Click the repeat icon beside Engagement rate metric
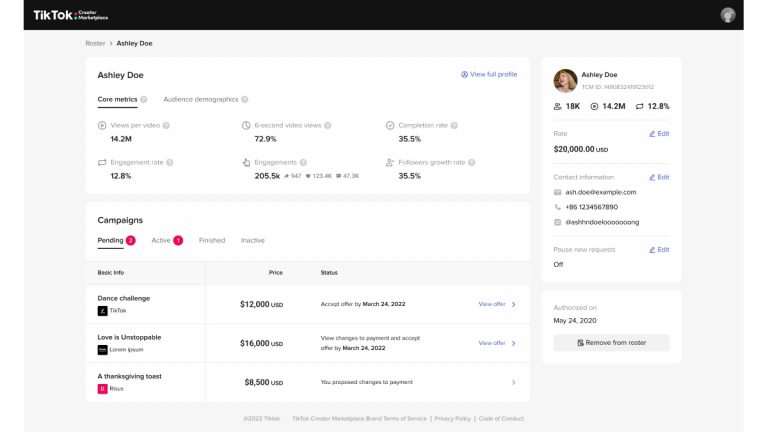Image resolution: width=768 pixels, height=432 pixels. click(x=102, y=163)
